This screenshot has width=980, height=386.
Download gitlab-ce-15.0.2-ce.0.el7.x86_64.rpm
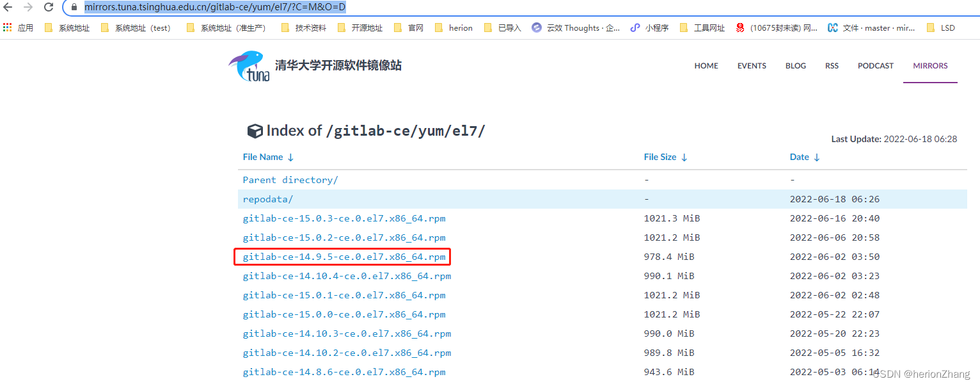pos(344,237)
